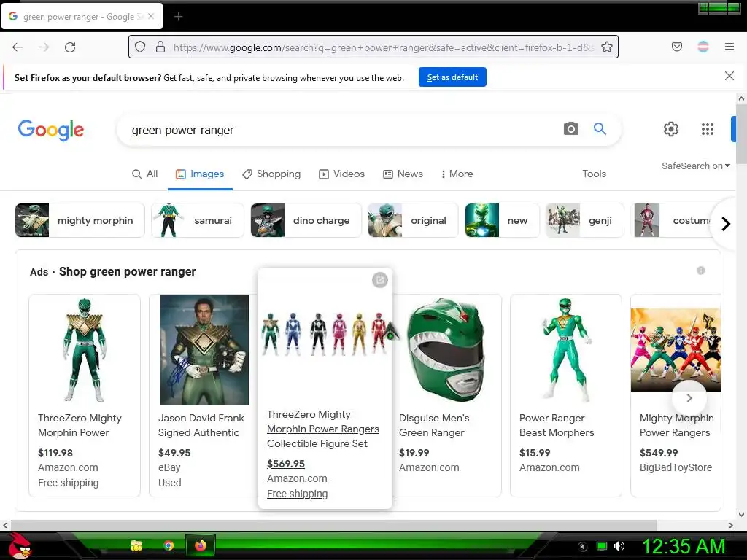Go back to the previous page

pos(18,47)
